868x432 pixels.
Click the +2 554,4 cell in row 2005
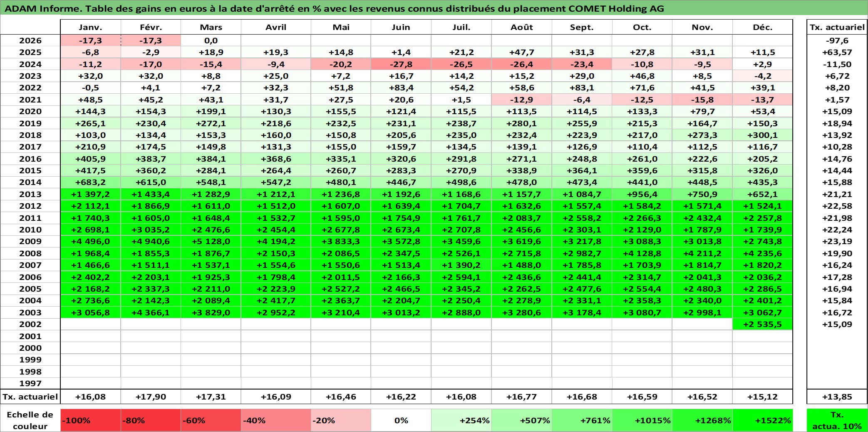pos(642,289)
